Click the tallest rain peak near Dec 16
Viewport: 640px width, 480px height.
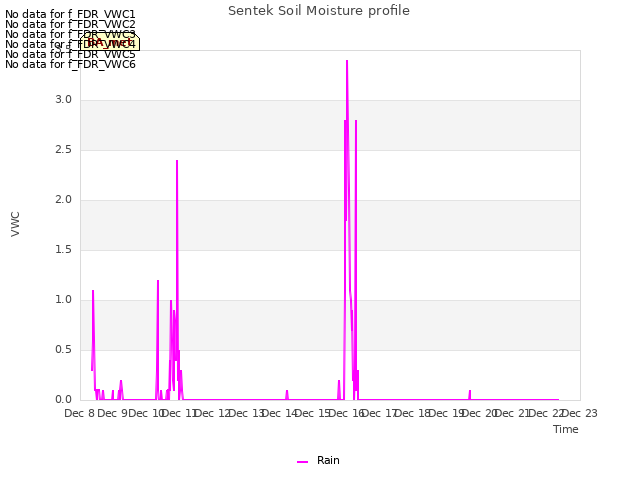347,61
